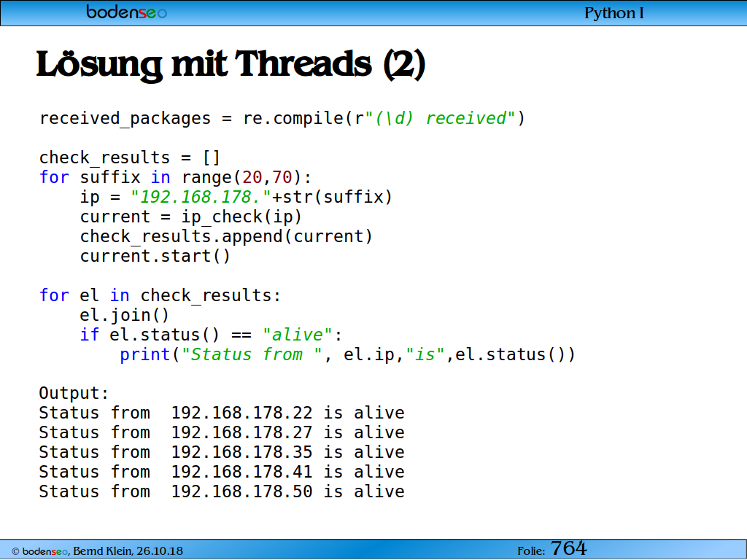Click the line 'received_packages = re.compile'
This screenshot has height=560, width=747.
tap(282, 118)
